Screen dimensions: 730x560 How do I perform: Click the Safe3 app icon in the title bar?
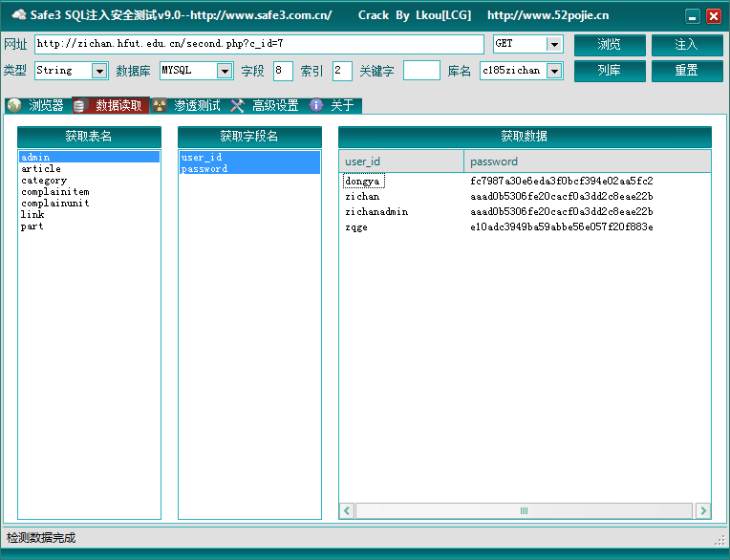(x=18, y=15)
